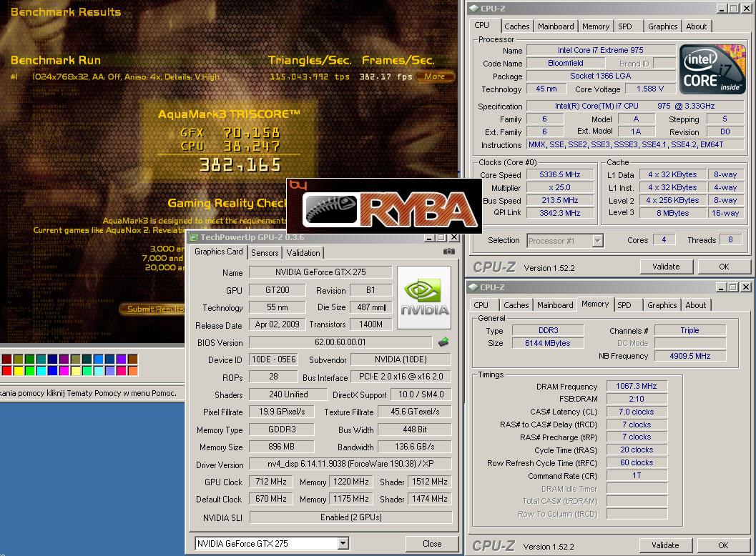
Task: Open Graphics tab in the CPU-Z processor window
Action: click(662, 26)
